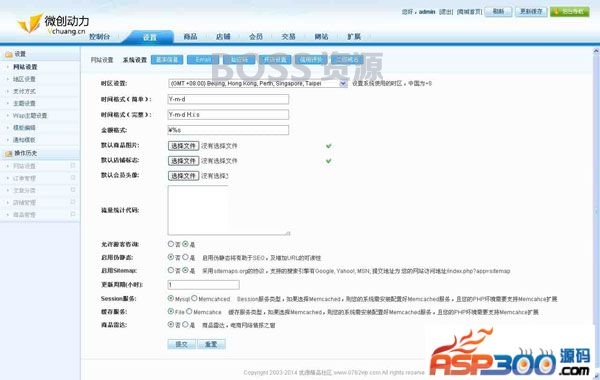Click the 微创动力 logo

click(53, 24)
